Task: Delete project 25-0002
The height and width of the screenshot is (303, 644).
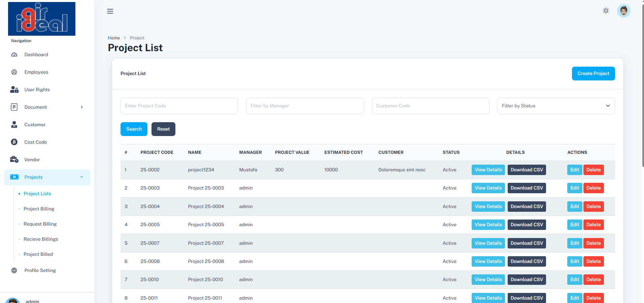Action: (594, 170)
